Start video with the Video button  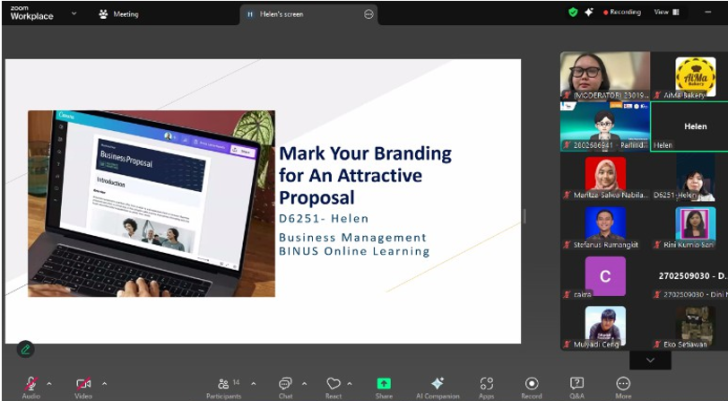coord(84,384)
